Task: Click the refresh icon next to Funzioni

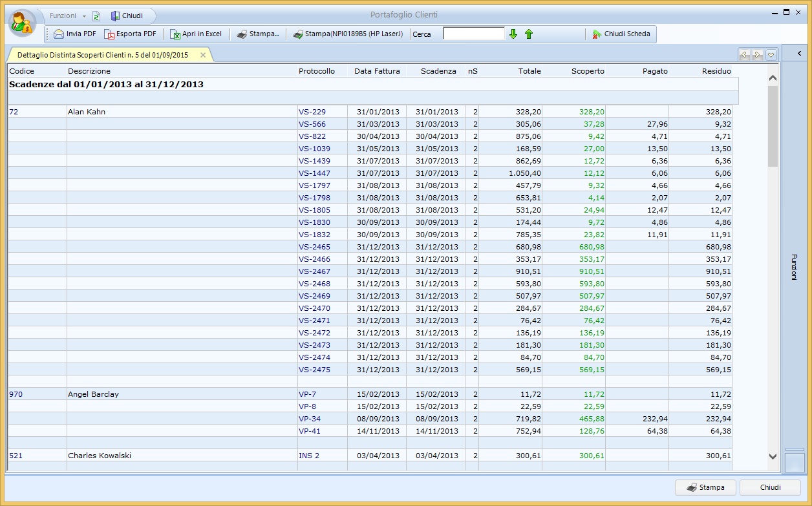Action: (96, 16)
